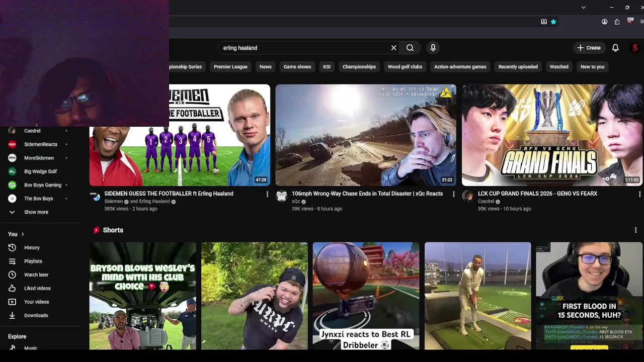Open the golf driving range short
Screen dimensions: 644x362
coord(477,296)
